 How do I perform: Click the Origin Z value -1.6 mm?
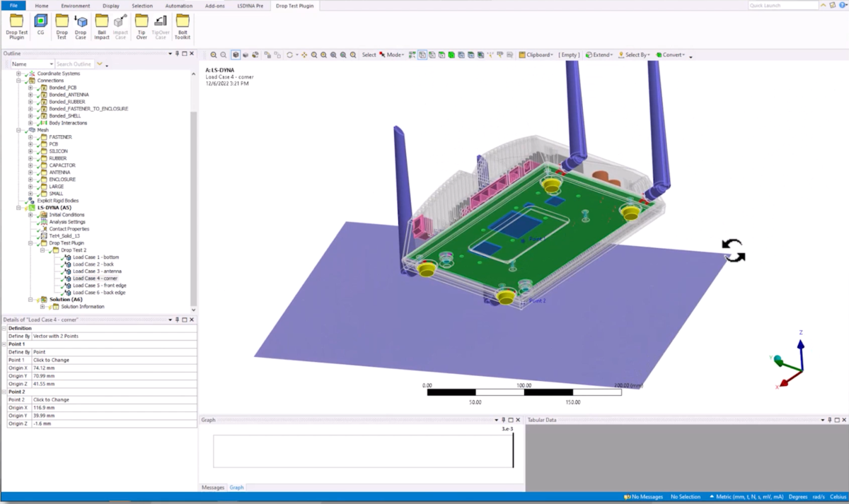(114, 423)
